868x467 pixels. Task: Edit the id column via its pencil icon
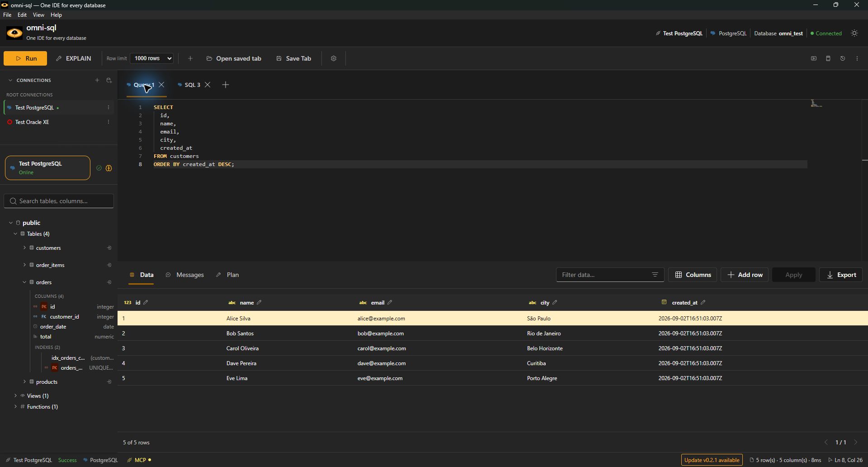pos(146,302)
